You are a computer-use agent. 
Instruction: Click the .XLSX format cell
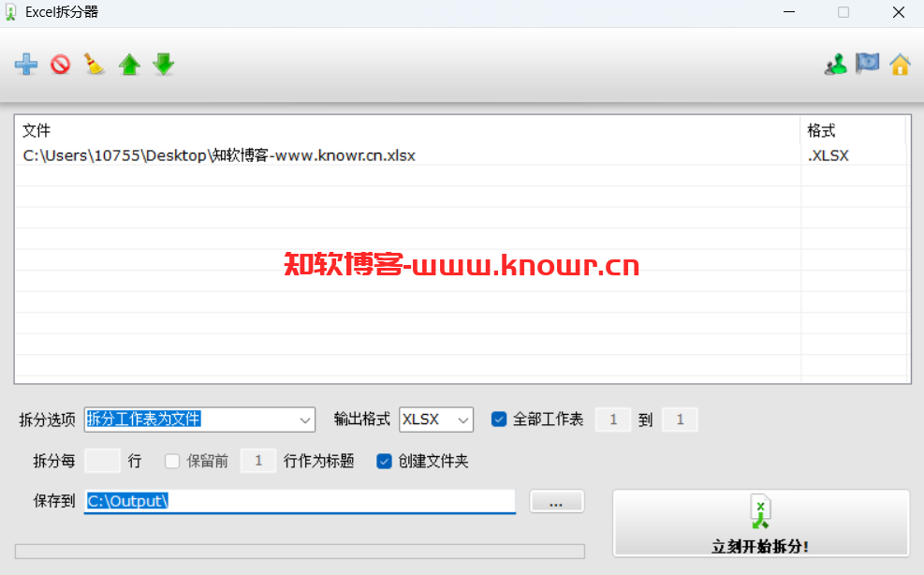[828, 155]
